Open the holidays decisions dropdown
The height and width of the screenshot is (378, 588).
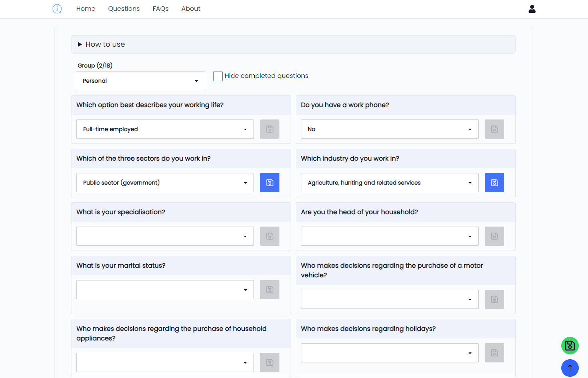pos(390,353)
